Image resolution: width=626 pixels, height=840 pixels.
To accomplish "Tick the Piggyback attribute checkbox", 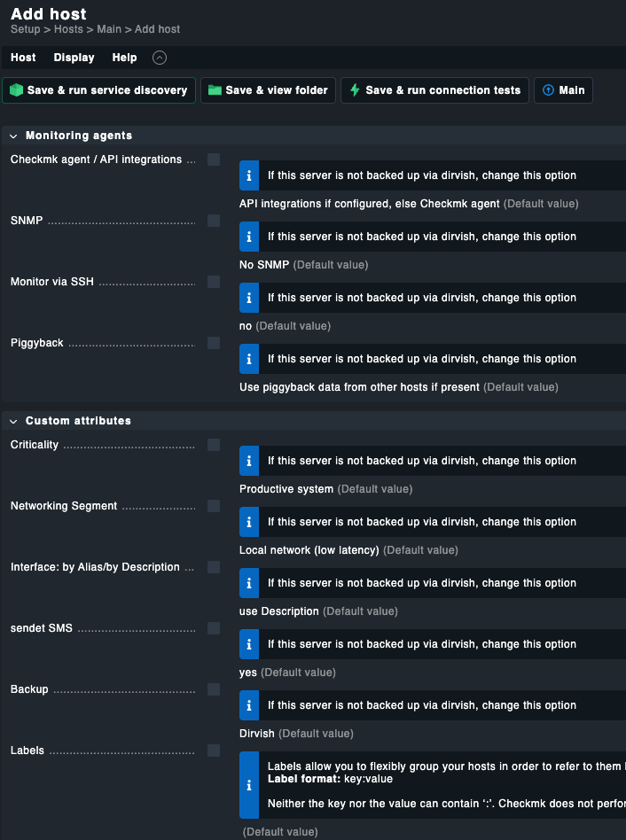I will [x=214, y=343].
